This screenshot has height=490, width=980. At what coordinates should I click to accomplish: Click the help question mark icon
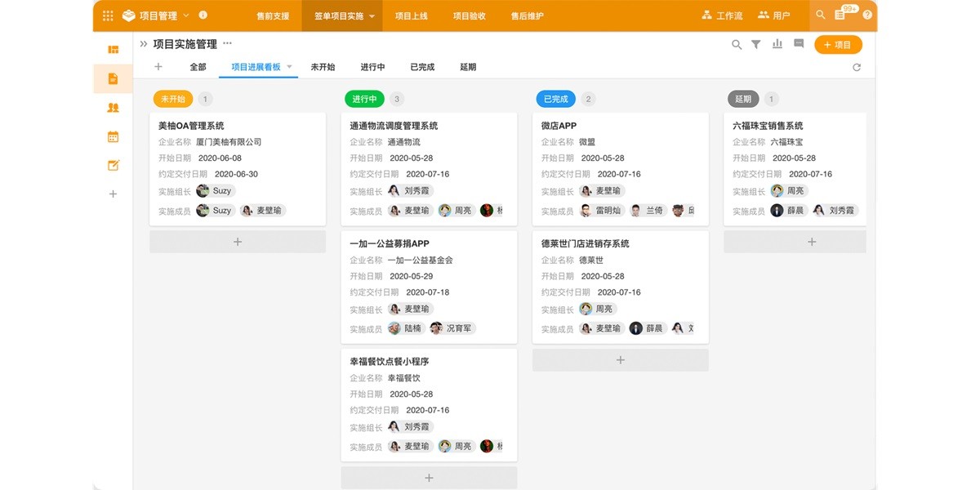(867, 16)
